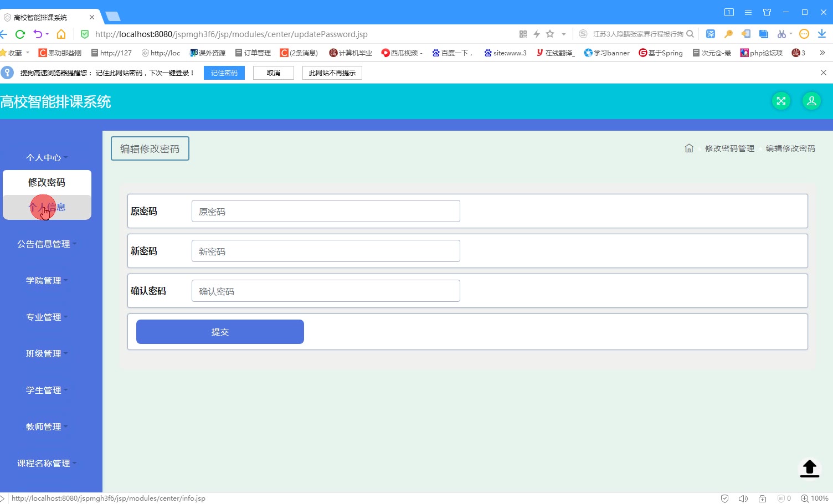Click the back-to-top arrow icon
833x504 pixels.
(x=809, y=469)
